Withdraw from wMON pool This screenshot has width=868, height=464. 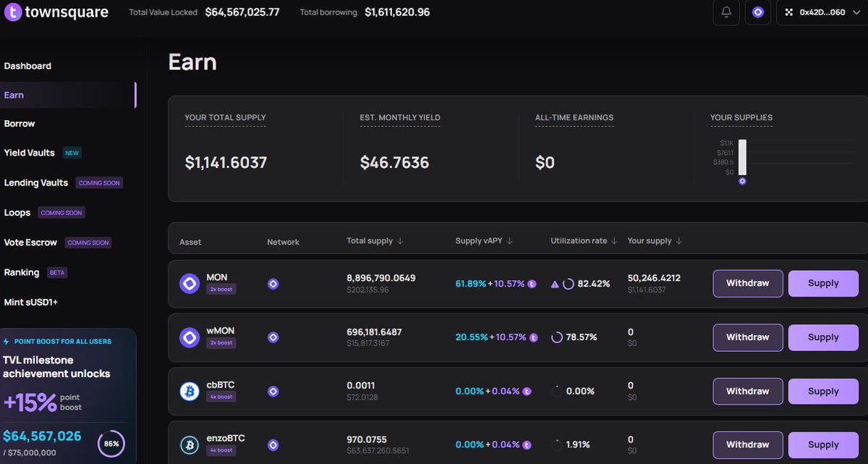(748, 337)
